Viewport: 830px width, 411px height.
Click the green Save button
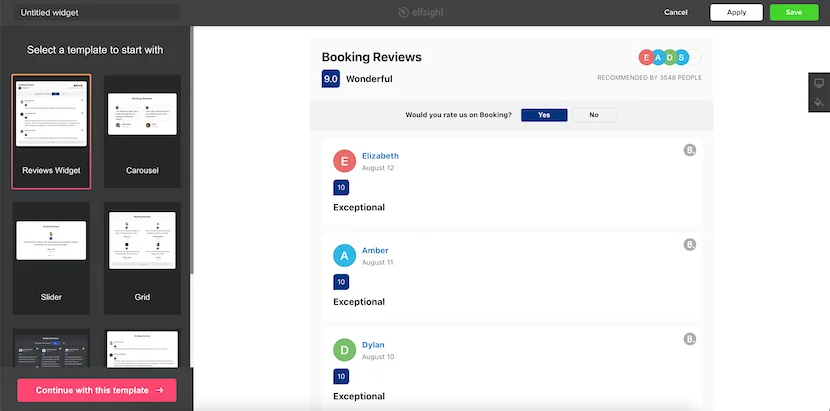pyautogui.click(x=794, y=12)
